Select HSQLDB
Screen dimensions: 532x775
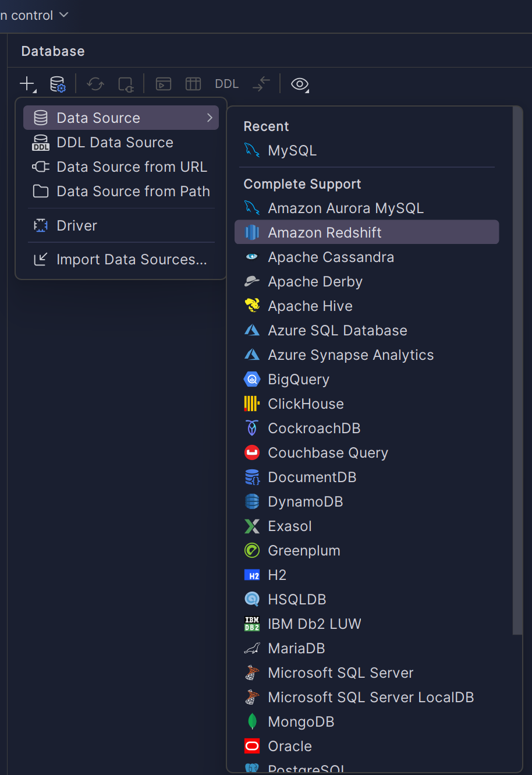[x=367, y=599]
